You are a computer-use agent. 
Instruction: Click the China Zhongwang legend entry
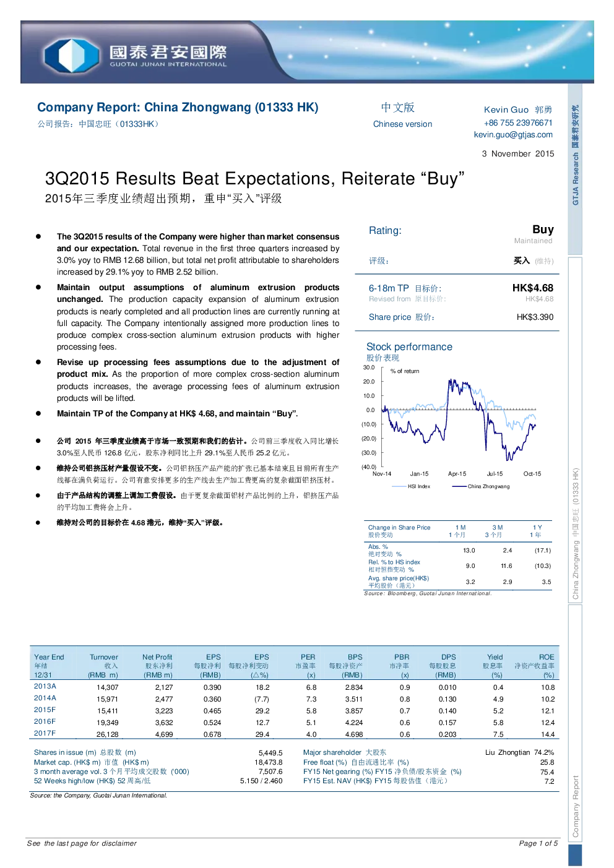click(x=481, y=486)
